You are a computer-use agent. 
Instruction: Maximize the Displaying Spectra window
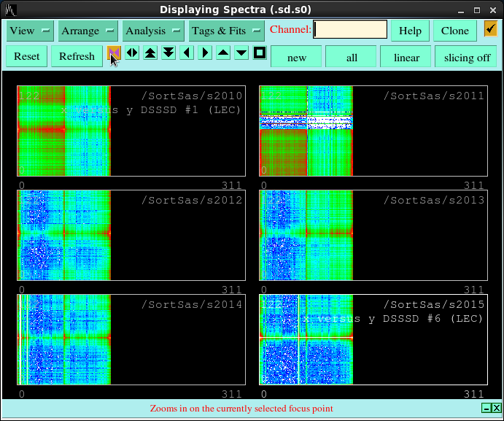coord(477,10)
